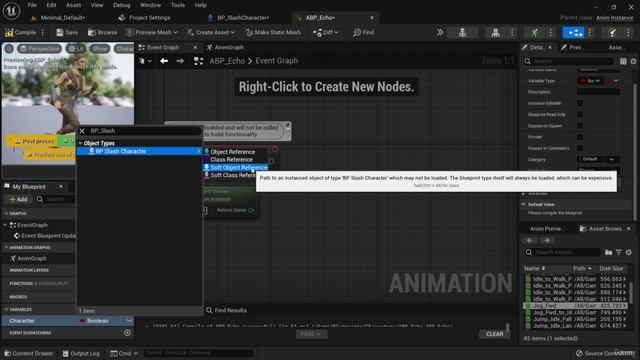Toggle the Instance Editable checkbox
Image resolution: width=640 pixels, height=360 pixels.
[580, 103]
